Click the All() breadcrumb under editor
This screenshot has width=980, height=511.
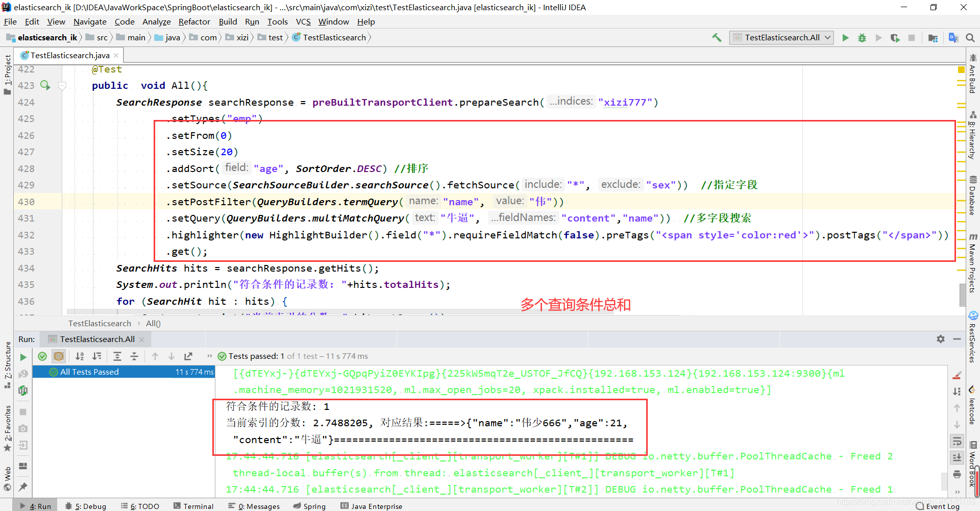click(153, 323)
